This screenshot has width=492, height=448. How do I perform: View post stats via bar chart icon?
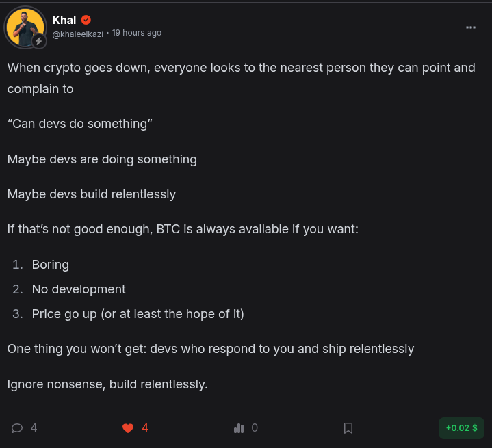[239, 428]
